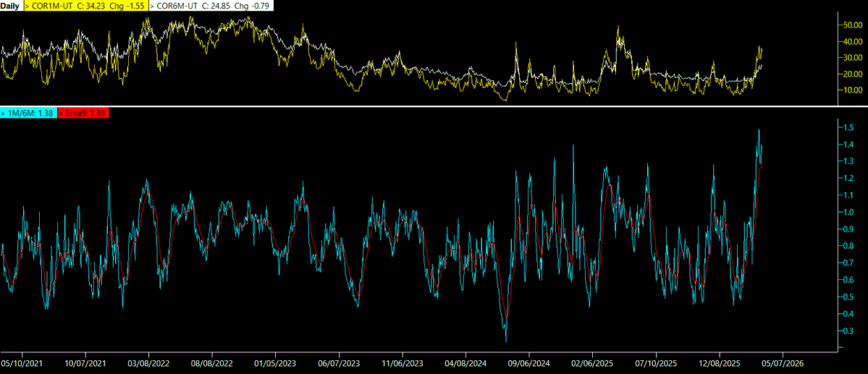Click the 06/07/2023 date on time axis
Image resolution: width=868 pixels, height=374 pixels.
click(340, 364)
